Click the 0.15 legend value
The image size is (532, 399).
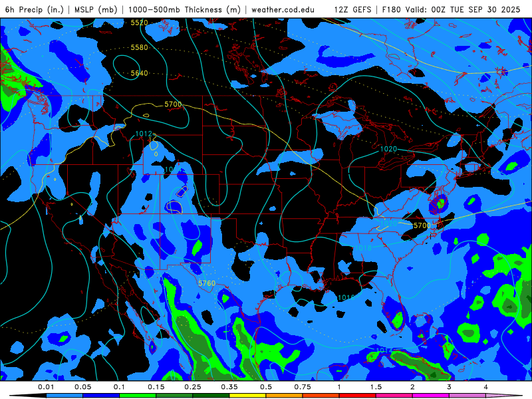click(156, 387)
